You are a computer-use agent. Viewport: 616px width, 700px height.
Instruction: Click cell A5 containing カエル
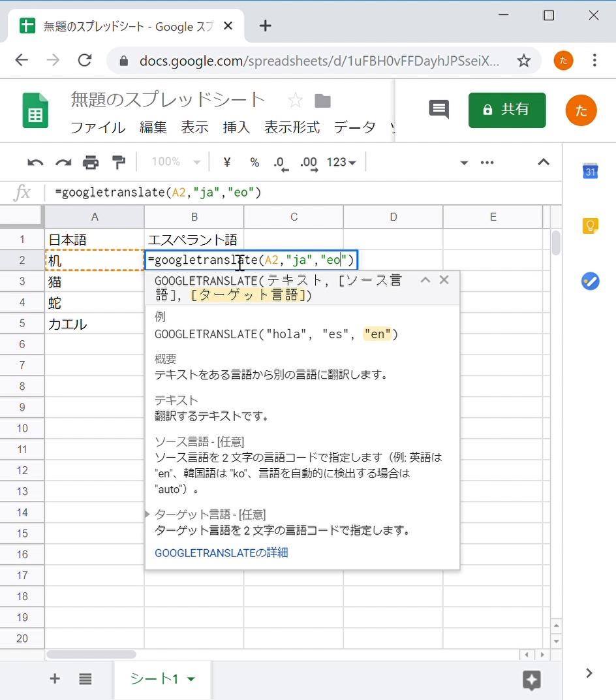click(x=95, y=323)
